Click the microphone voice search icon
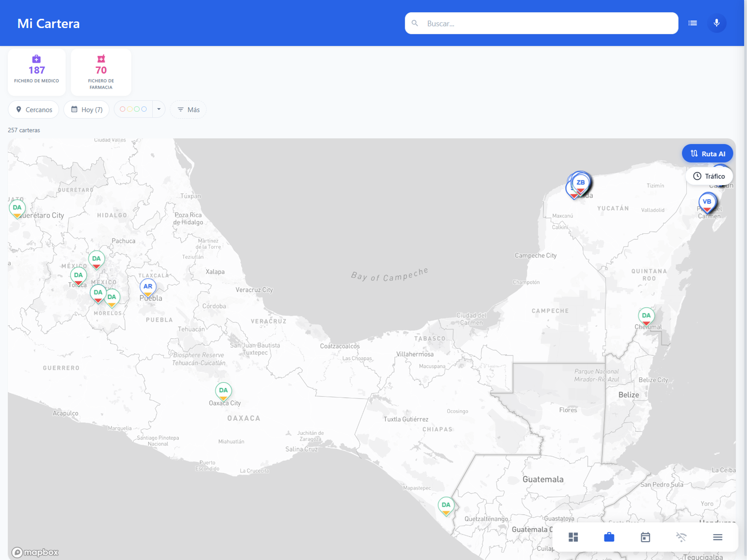 click(716, 23)
